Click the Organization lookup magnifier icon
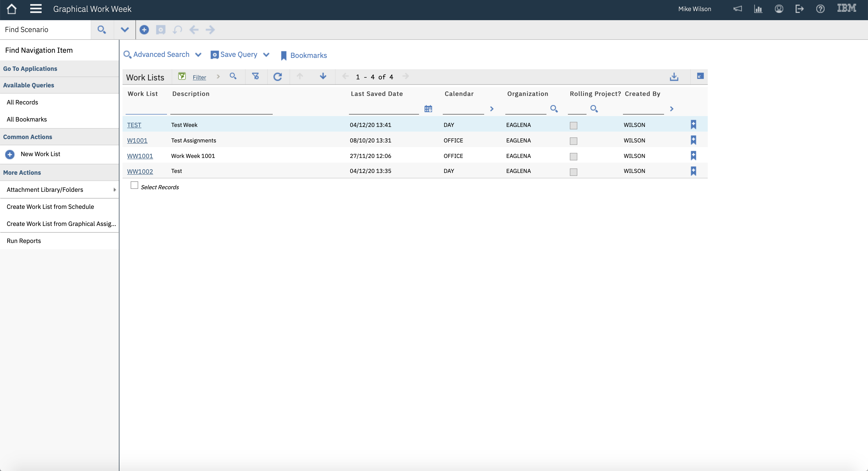Image resolution: width=868 pixels, height=471 pixels. [554, 109]
